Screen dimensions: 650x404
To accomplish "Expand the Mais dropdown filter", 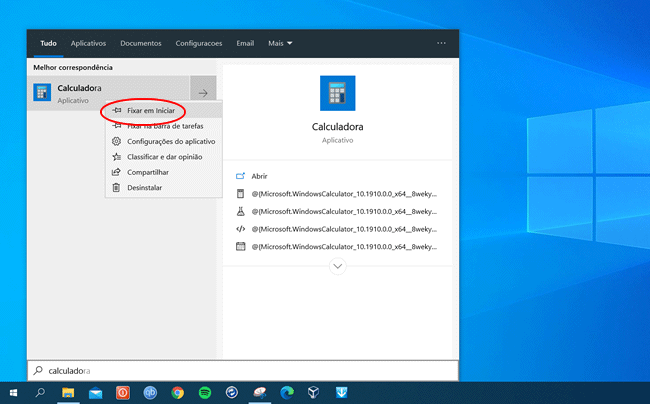I will pos(280,43).
